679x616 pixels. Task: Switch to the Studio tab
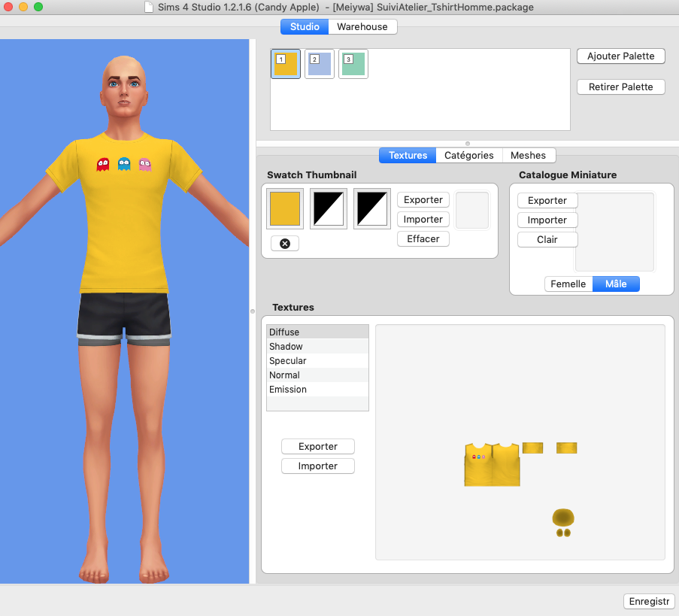coord(305,26)
